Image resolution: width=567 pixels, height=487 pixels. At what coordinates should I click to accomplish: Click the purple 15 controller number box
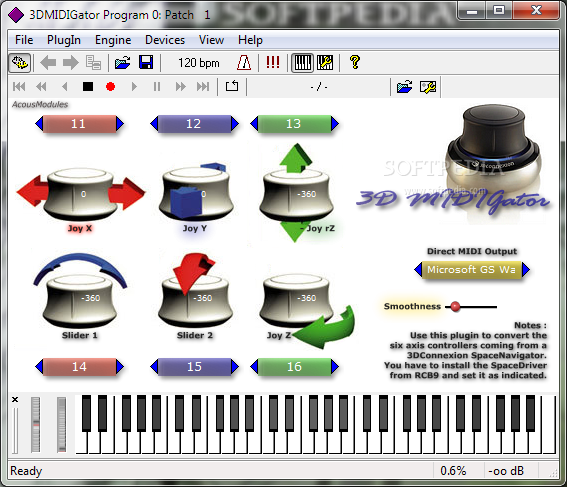click(195, 367)
